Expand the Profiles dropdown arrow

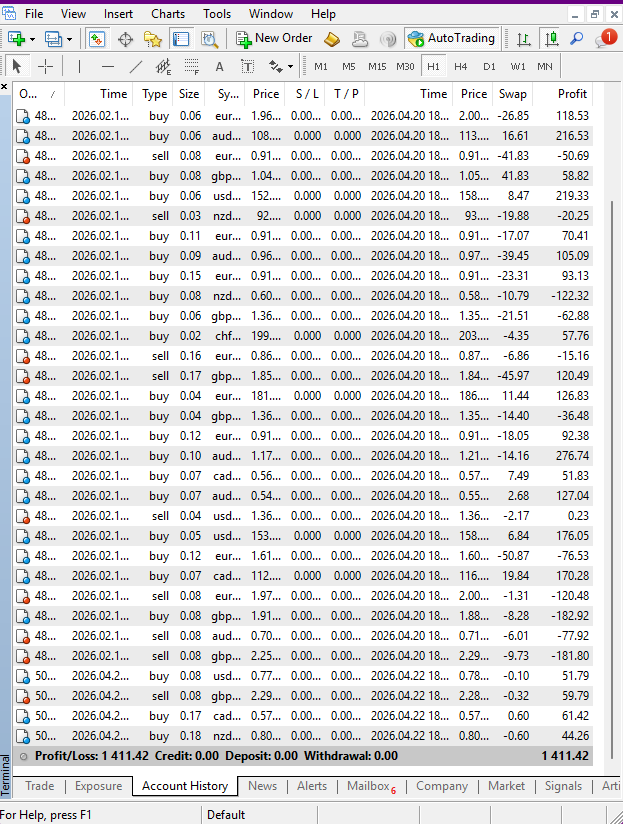(69, 39)
